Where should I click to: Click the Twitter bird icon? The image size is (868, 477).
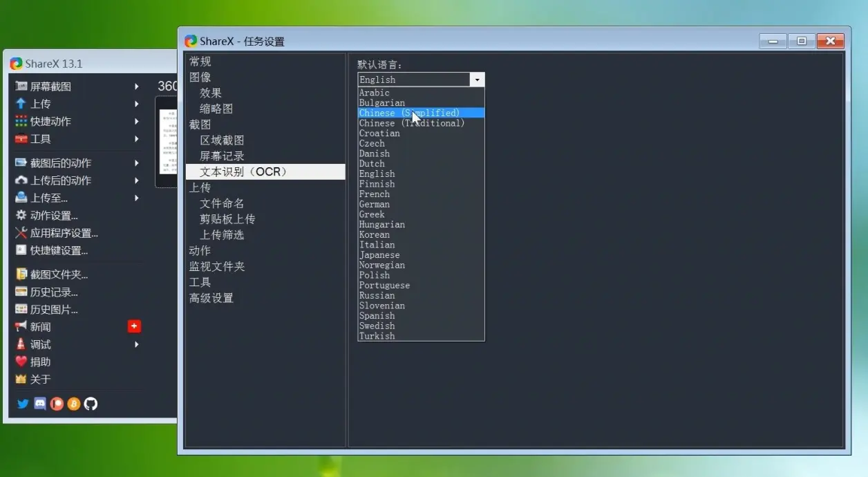pos(23,404)
